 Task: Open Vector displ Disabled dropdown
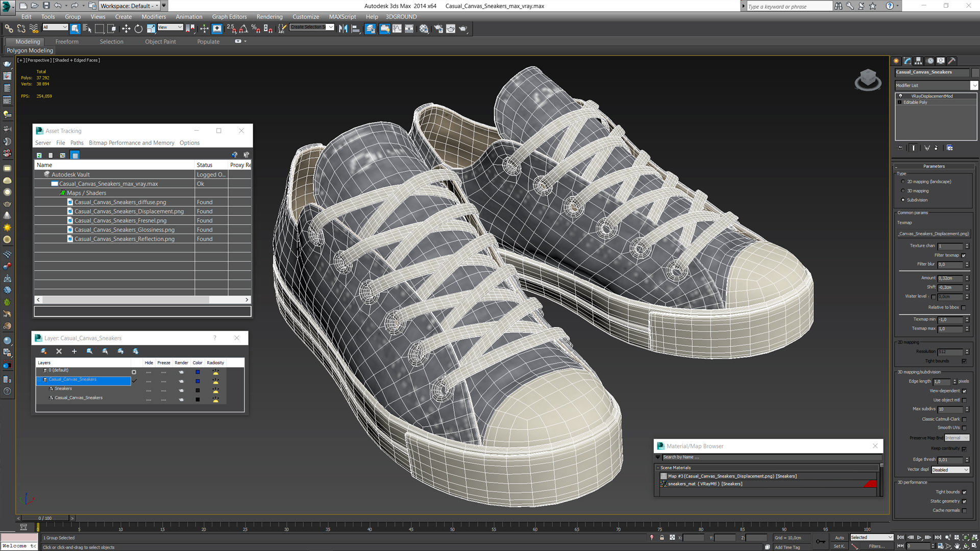(x=950, y=470)
